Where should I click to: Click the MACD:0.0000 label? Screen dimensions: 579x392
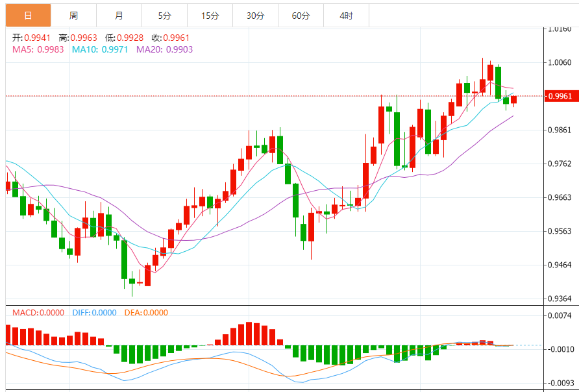point(38,313)
